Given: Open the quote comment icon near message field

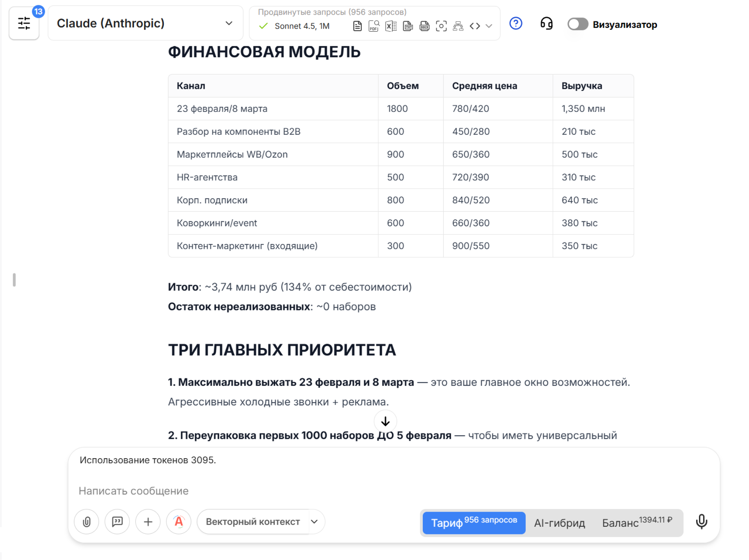Looking at the screenshot, I should coord(117,521).
